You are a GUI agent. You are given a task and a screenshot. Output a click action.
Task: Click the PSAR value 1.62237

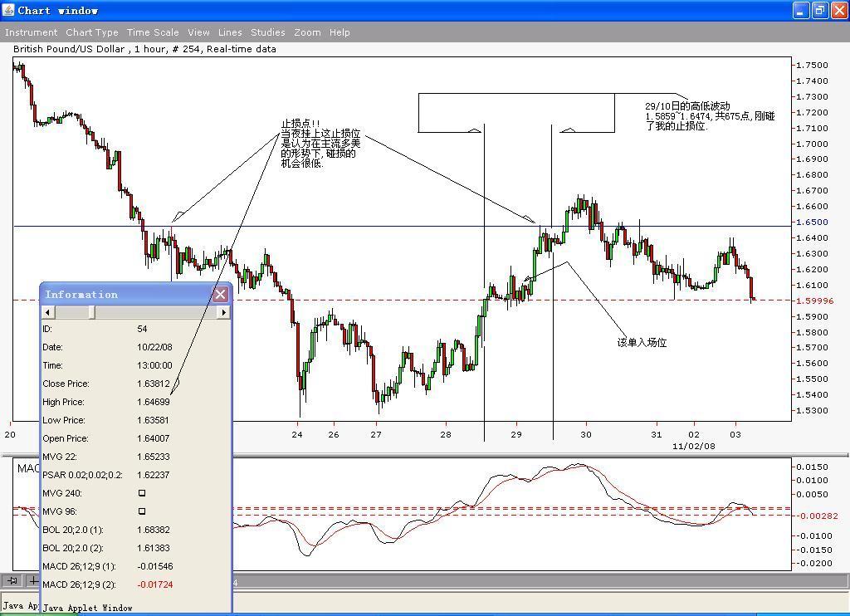[x=154, y=475]
